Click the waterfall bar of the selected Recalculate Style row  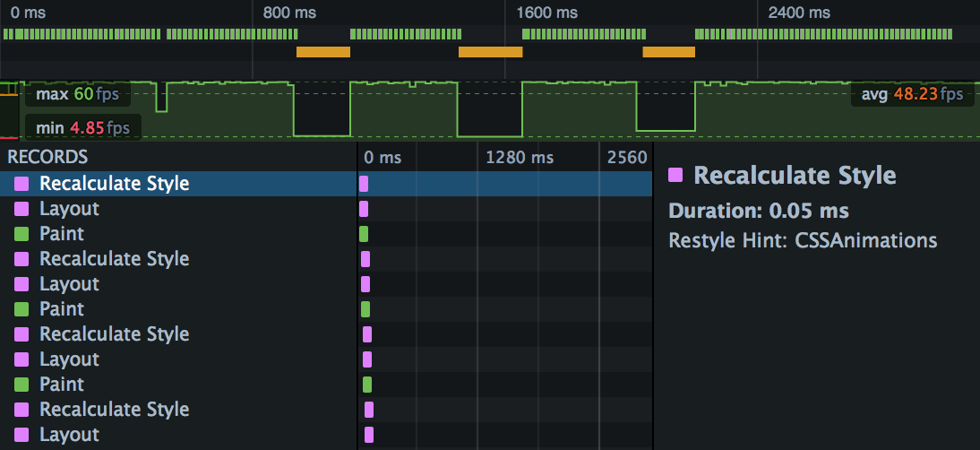pyautogui.click(x=364, y=184)
